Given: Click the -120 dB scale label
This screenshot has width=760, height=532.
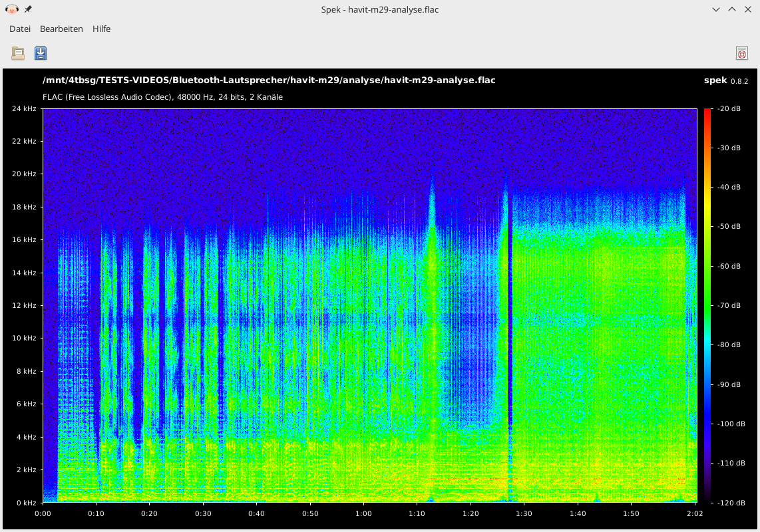Looking at the screenshot, I should [x=731, y=503].
